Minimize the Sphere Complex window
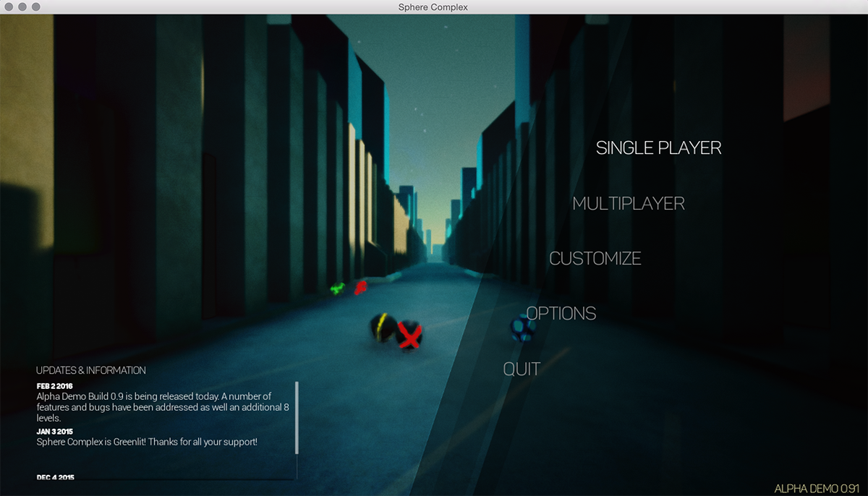868x496 pixels. [x=22, y=7]
